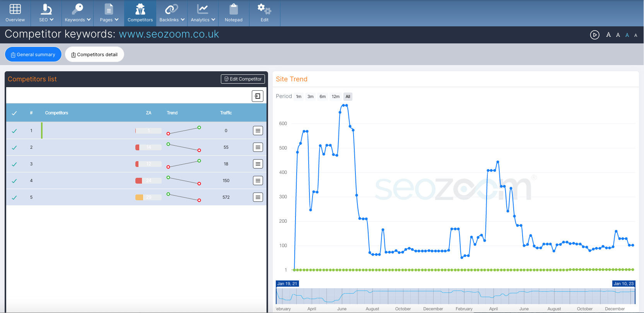Image resolution: width=644 pixels, height=313 pixels.
Task: Switch to General summary tab
Action: point(33,54)
